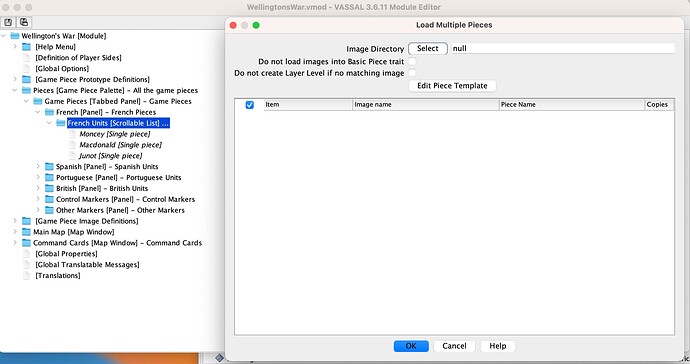Click the Piece Name column header
Viewport: 690px width, 364px height.
tap(572, 105)
